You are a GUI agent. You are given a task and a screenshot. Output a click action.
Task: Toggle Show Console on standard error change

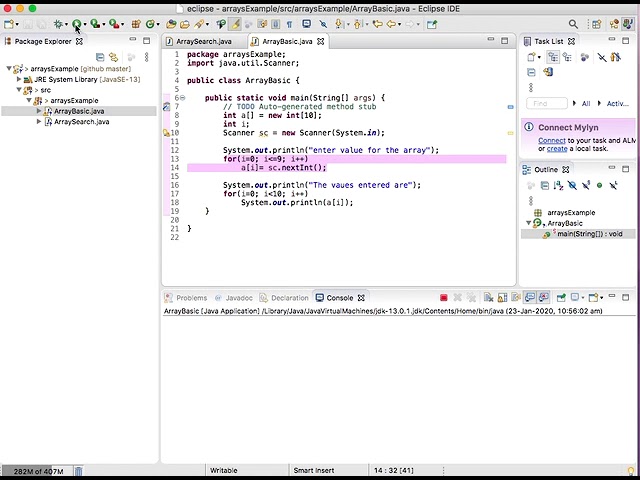tap(544, 298)
